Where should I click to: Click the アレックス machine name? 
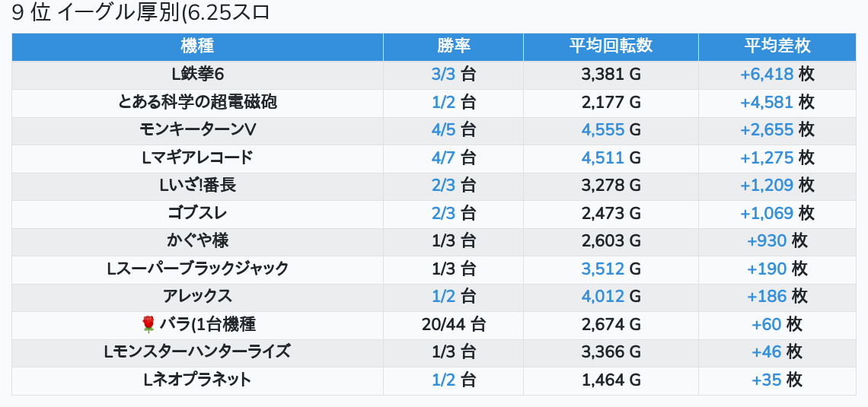pos(197,297)
